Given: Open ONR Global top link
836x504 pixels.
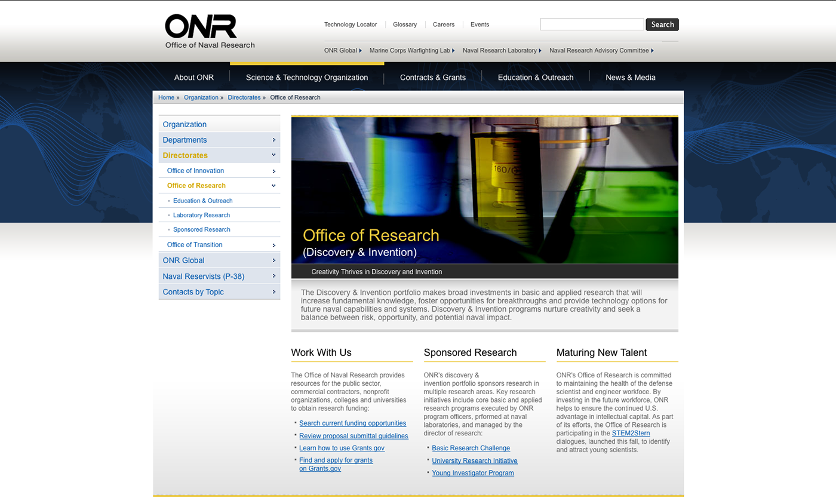Looking at the screenshot, I should [x=343, y=50].
